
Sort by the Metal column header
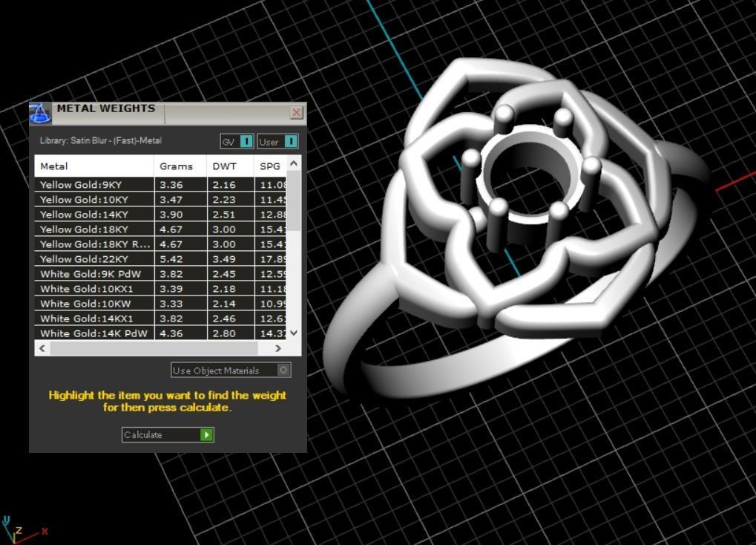point(94,166)
